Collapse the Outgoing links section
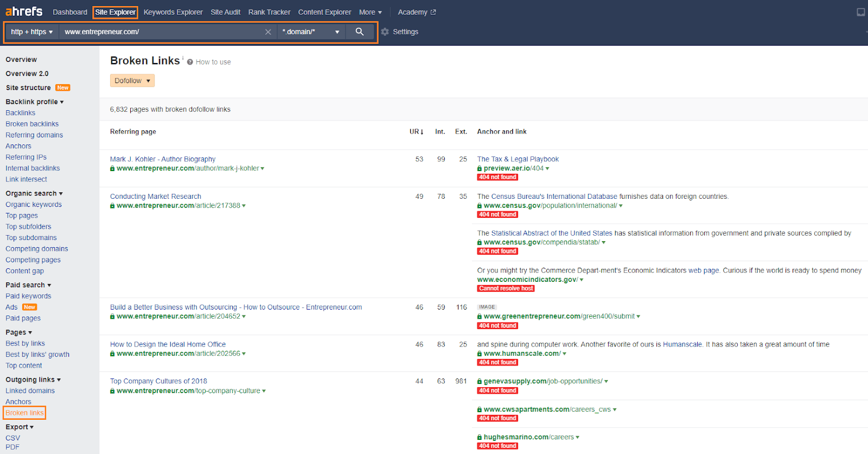The width and height of the screenshot is (868, 454). [33, 380]
